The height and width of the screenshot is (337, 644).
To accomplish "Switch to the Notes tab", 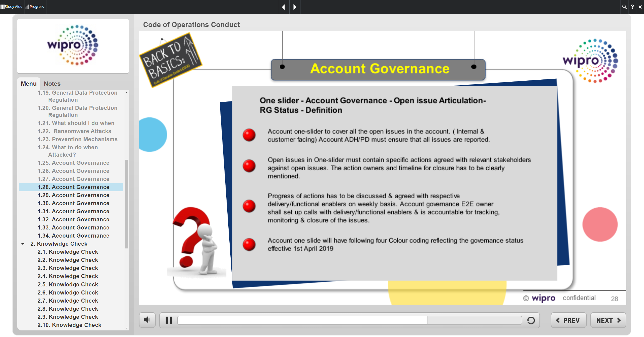I will [52, 84].
